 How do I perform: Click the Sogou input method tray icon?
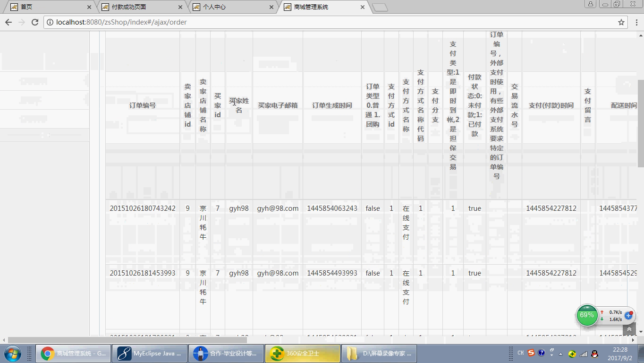(531, 353)
